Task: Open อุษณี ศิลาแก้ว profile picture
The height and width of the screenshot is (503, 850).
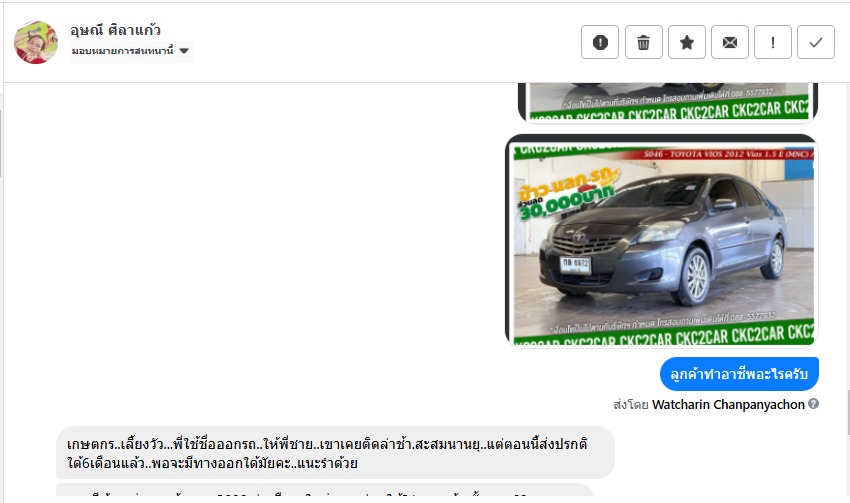Action: coord(36,42)
